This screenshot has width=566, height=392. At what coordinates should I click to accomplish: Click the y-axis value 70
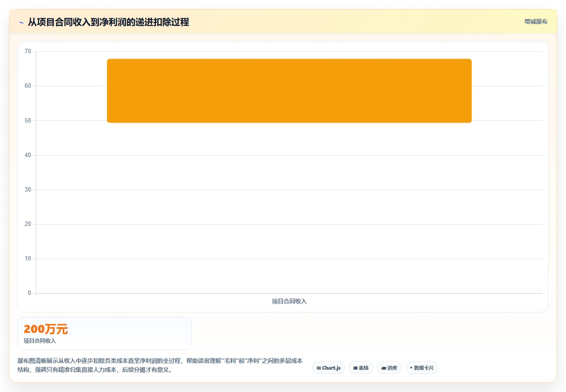(x=28, y=51)
